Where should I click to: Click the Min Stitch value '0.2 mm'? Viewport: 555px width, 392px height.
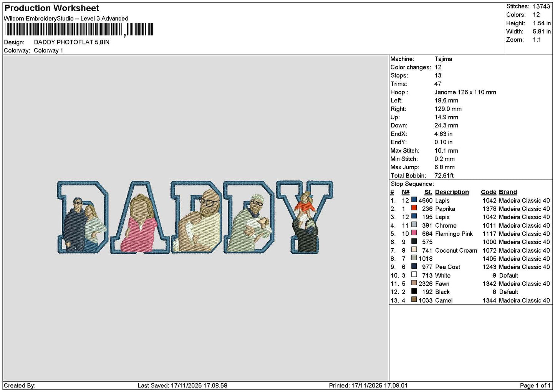(x=444, y=159)
